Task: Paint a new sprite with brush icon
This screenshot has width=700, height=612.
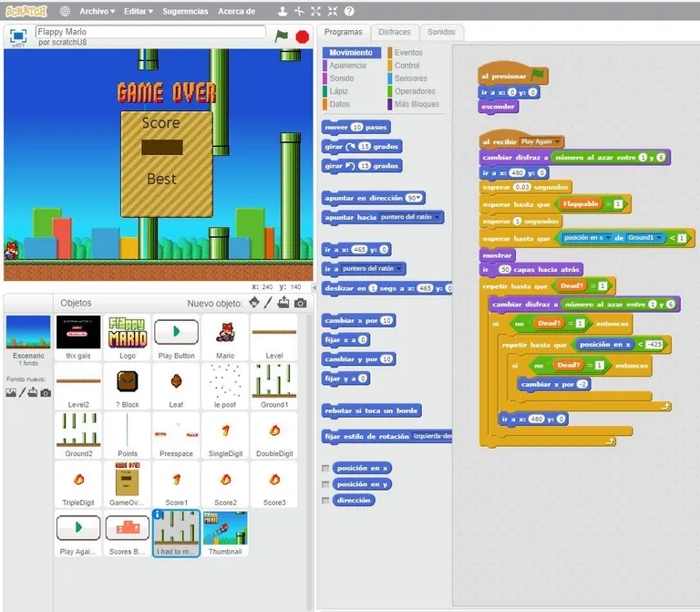Action: (x=268, y=303)
